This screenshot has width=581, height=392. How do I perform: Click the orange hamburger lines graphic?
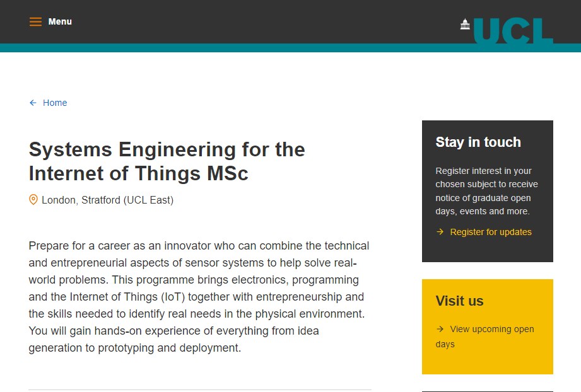point(35,21)
